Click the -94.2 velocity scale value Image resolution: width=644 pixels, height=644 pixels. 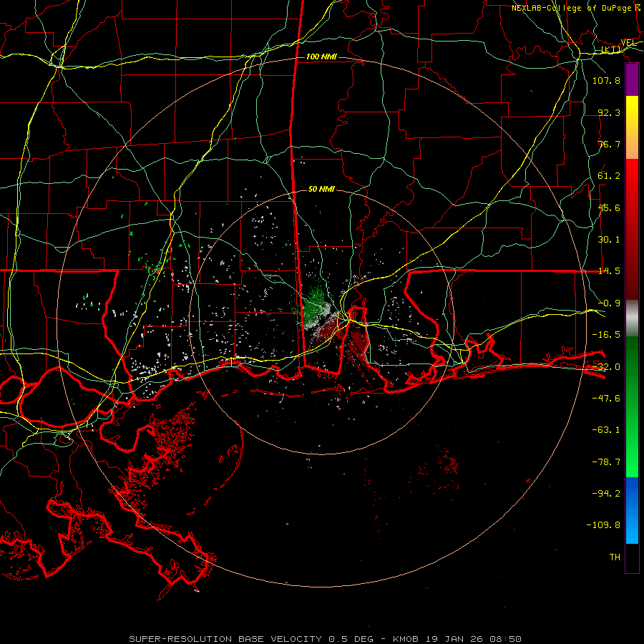[x=606, y=494]
